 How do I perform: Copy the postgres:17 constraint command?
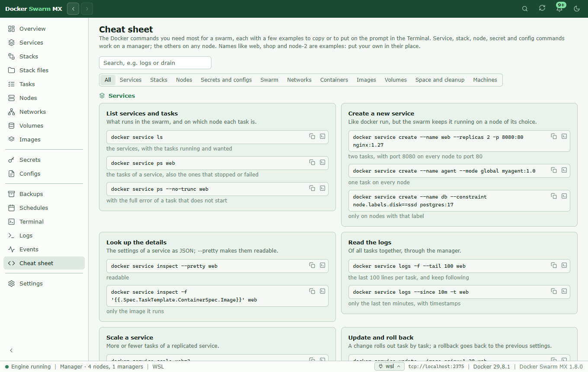[554, 196]
